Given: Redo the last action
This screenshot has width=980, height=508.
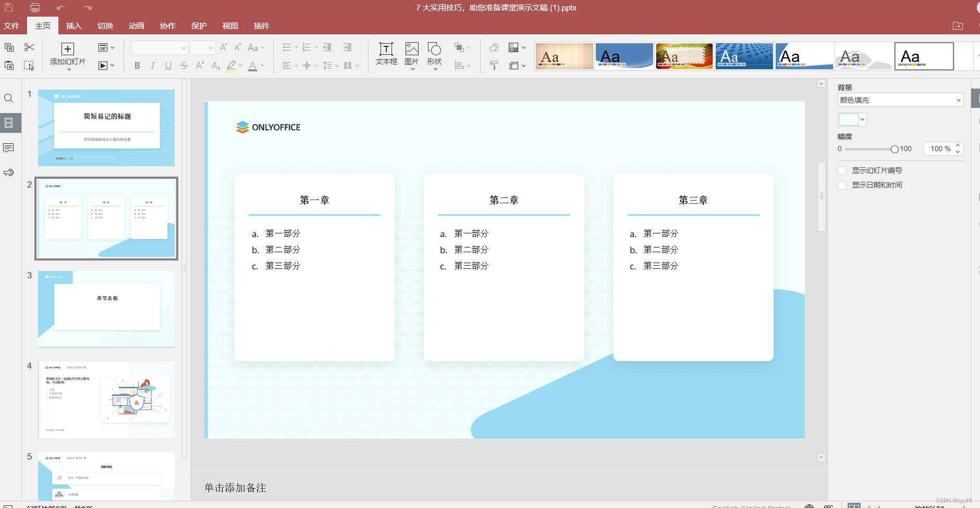Looking at the screenshot, I should click(88, 8).
